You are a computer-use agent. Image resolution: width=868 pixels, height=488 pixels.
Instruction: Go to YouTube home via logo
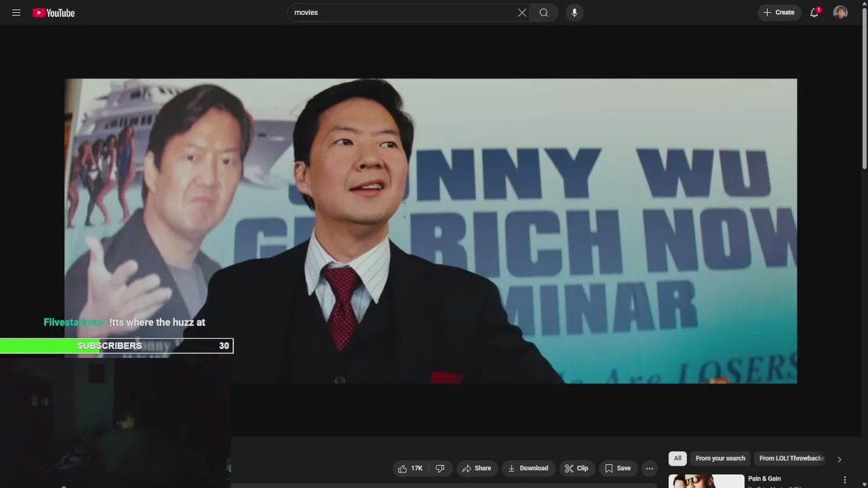pos(54,12)
